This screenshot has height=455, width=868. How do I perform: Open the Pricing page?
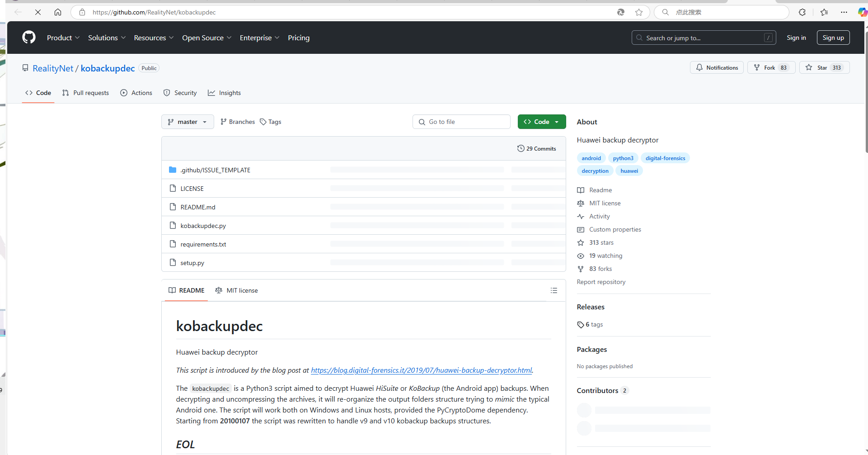(x=299, y=38)
